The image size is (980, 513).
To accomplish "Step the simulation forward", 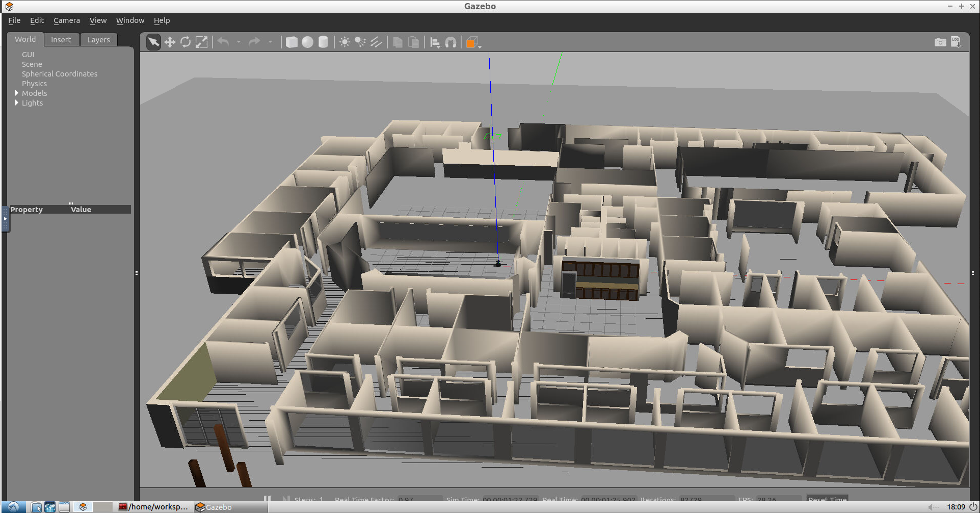I will point(286,499).
